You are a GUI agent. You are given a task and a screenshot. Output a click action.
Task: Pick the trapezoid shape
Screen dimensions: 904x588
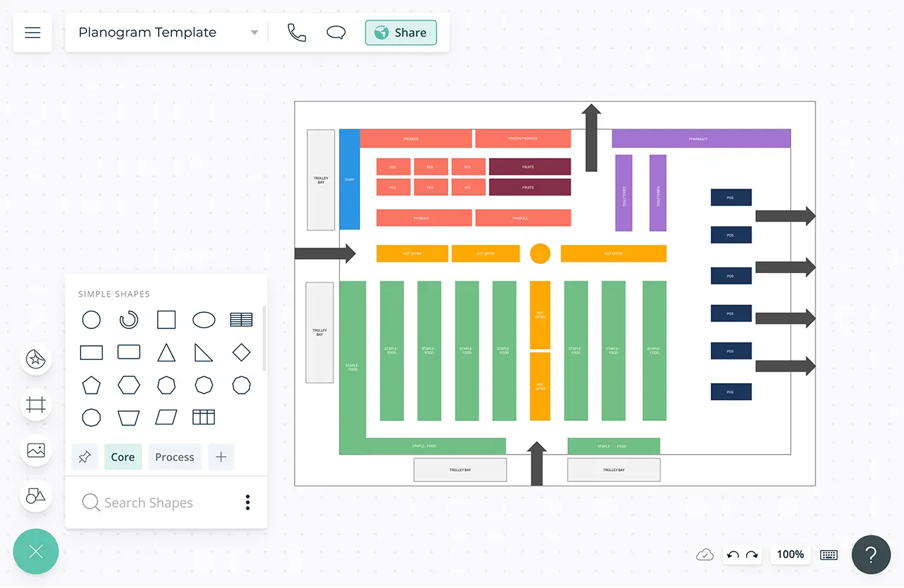click(128, 417)
